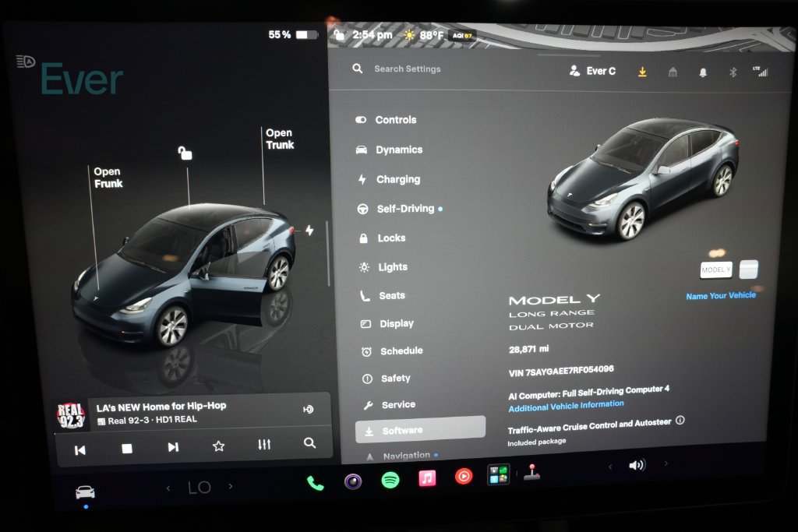Image resolution: width=798 pixels, height=532 pixels.
Task: Open the all apps launcher icon
Action: click(x=499, y=474)
